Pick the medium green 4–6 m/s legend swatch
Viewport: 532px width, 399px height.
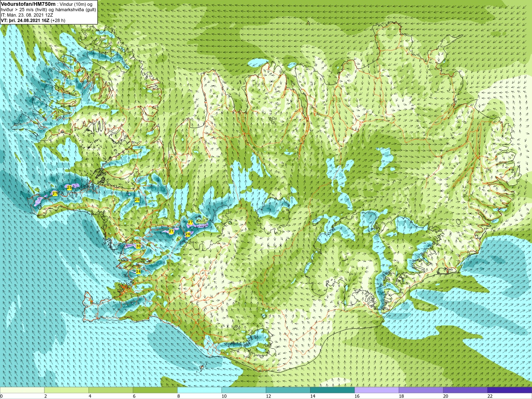(x=111, y=390)
